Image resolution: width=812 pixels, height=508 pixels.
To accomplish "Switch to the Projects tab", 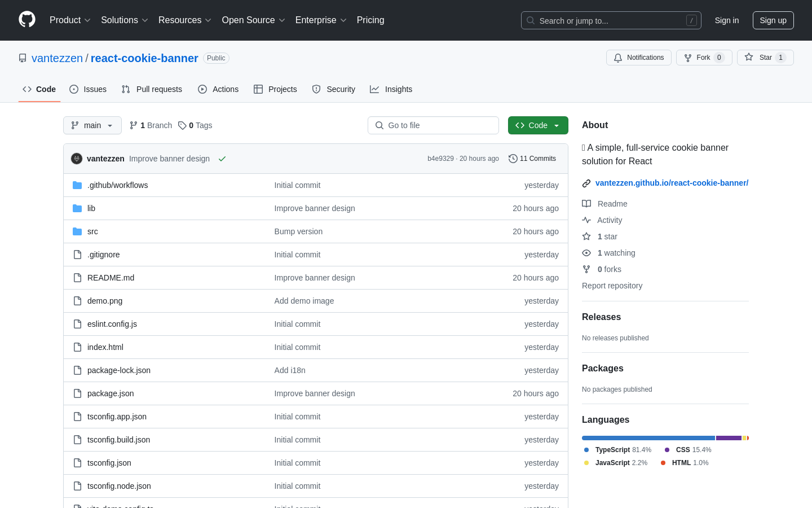I will pos(275,89).
